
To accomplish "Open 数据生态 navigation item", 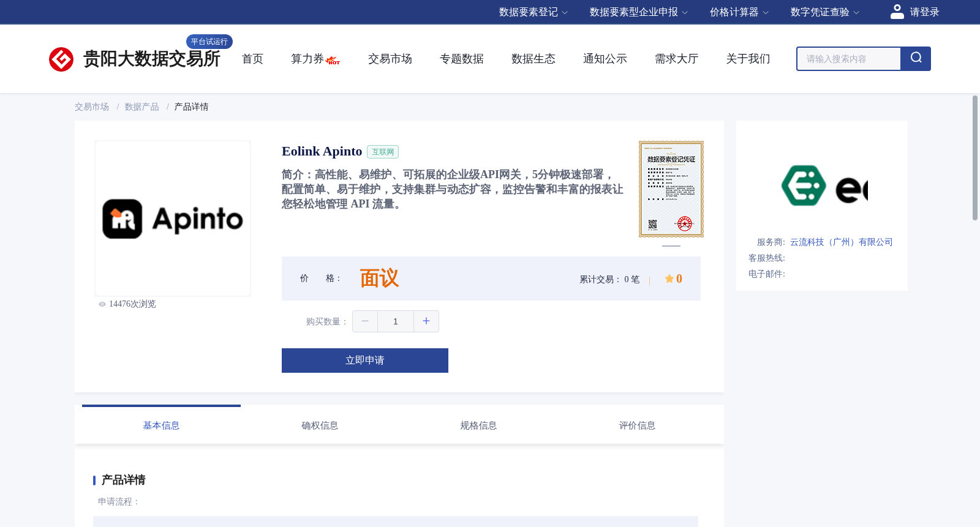I will coord(533,59).
